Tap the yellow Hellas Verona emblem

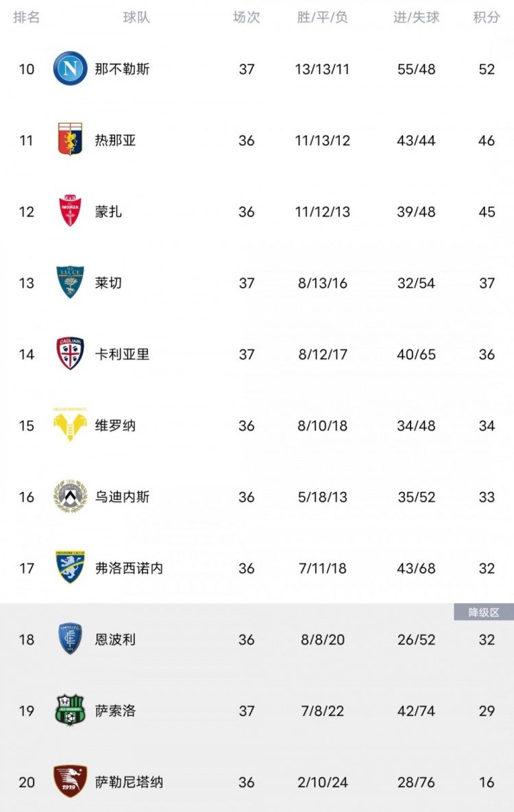click(x=70, y=425)
